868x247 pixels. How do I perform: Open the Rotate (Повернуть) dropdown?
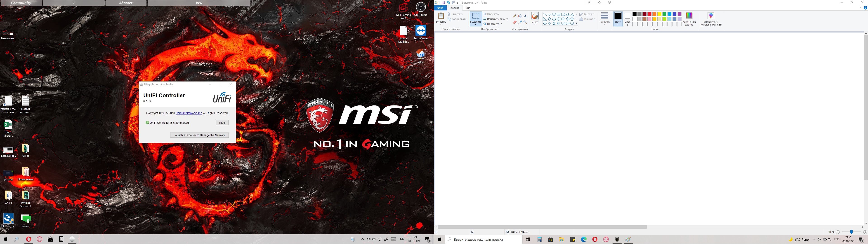(x=493, y=24)
